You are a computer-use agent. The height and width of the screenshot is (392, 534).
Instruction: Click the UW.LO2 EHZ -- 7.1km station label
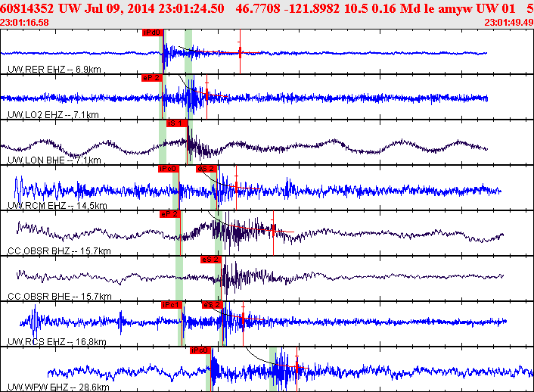[53, 115]
